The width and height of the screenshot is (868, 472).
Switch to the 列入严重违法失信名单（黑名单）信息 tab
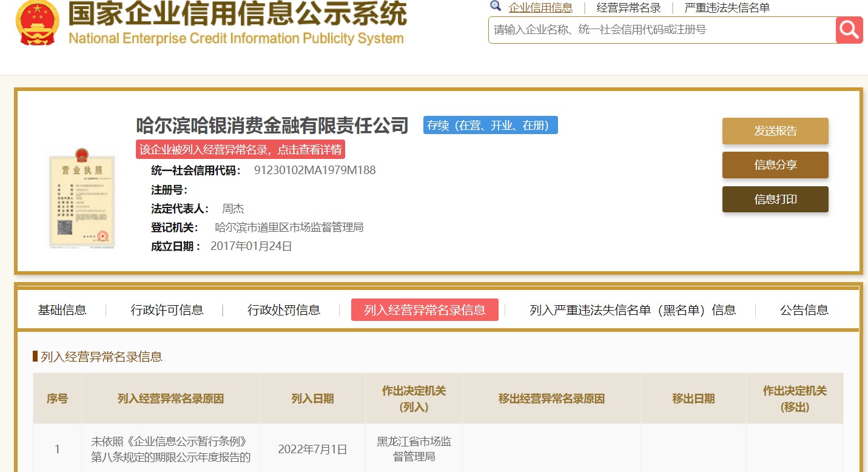pyautogui.click(x=633, y=310)
